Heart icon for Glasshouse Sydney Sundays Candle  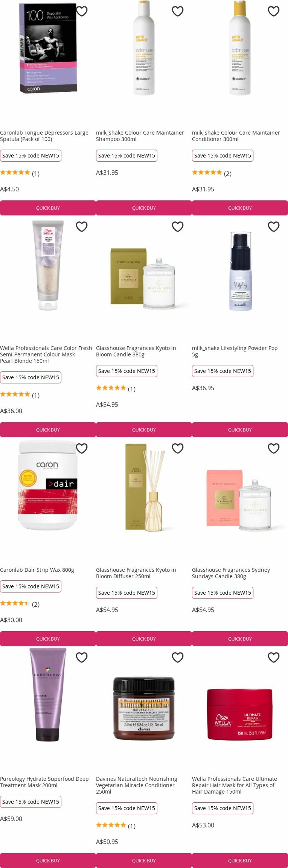click(x=274, y=448)
